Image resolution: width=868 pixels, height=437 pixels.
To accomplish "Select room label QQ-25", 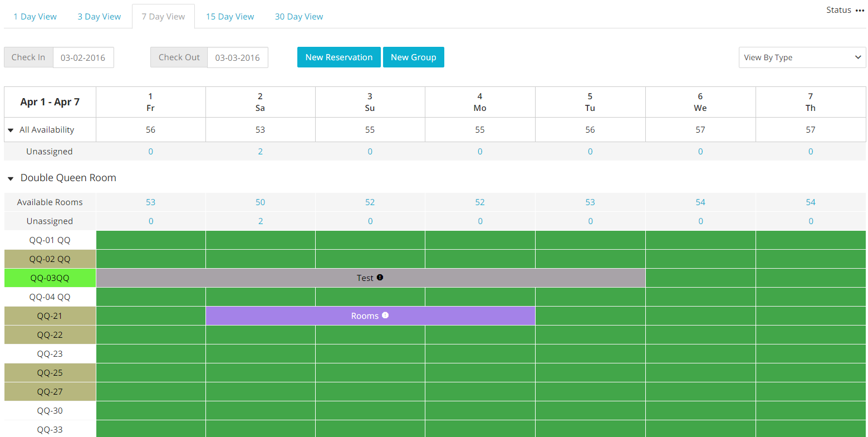I will click(x=50, y=373).
